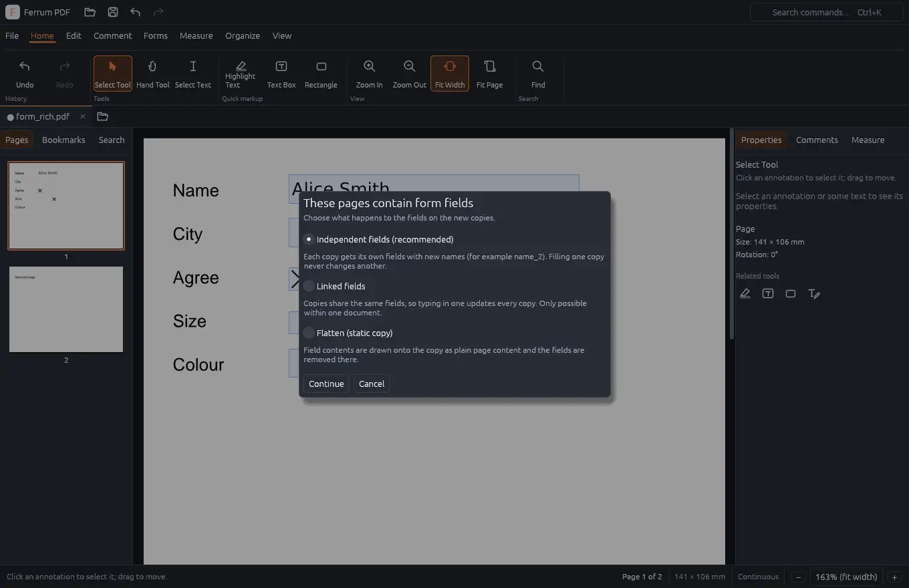909x588 pixels.
Task: Click the ribbon Undo button
Action: point(25,73)
